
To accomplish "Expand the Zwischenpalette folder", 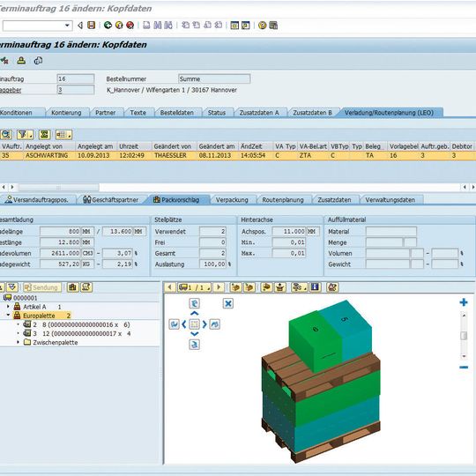I will click(18, 342).
